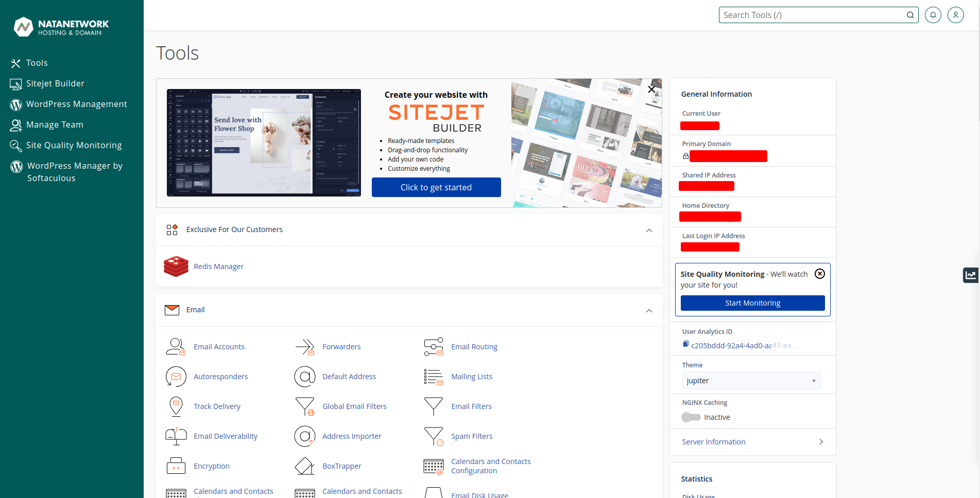This screenshot has width=980, height=498.
Task: Open Site Quality Monitoring in the sidebar
Action: [74, 145]
